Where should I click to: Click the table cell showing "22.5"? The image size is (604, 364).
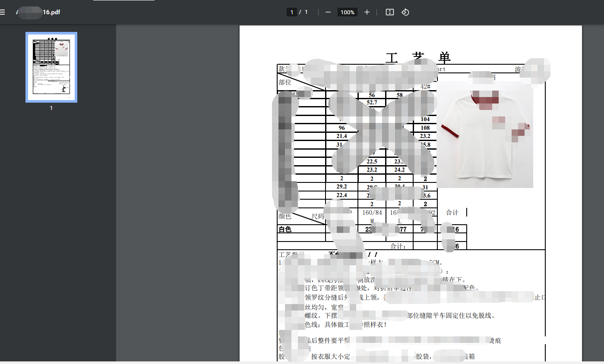[x=372, y=162]
